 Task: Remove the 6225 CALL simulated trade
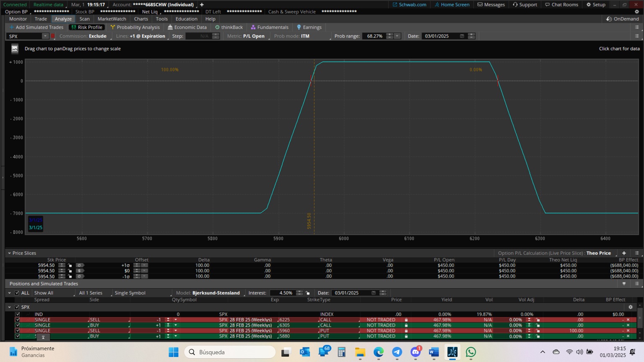[x=628, y=320]
